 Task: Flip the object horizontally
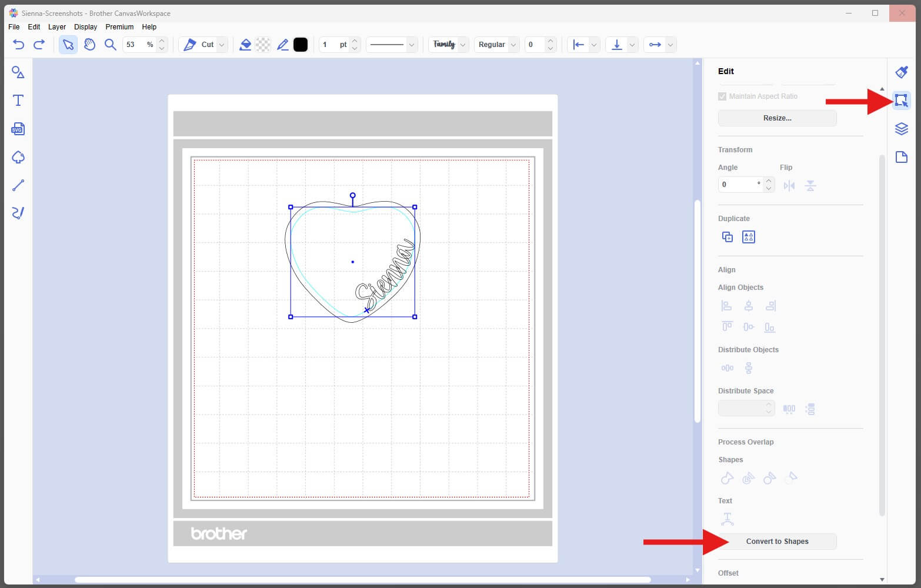(x=789, y=186)
